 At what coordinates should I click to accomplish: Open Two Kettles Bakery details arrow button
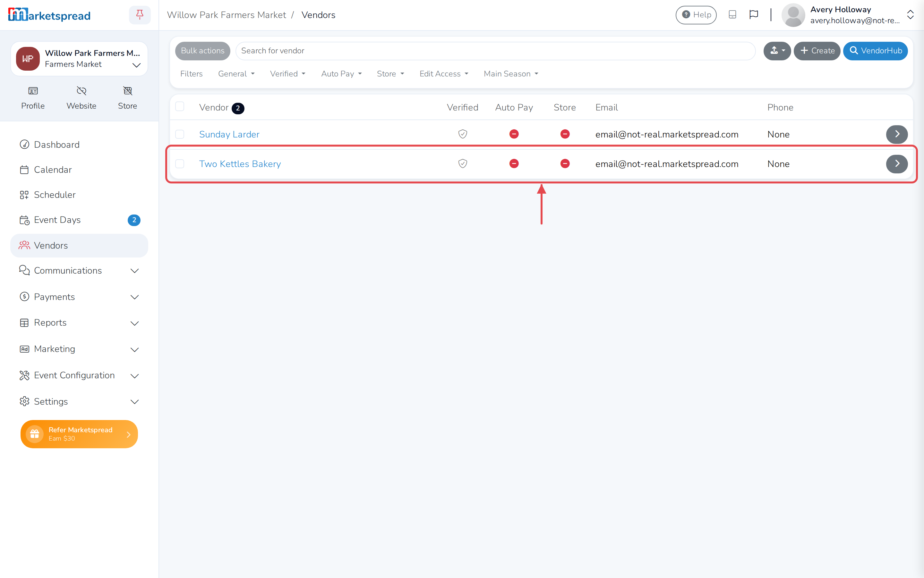click(x=896, y=164)
